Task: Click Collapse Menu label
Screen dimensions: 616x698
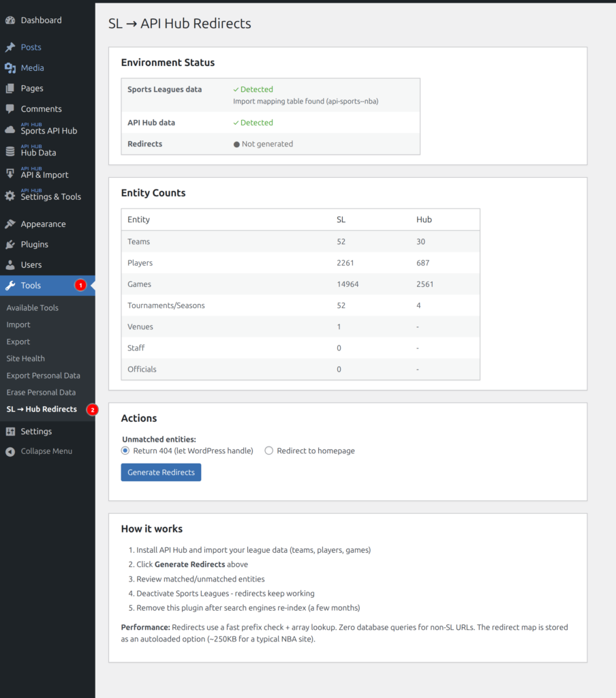Action: [46, 451]
